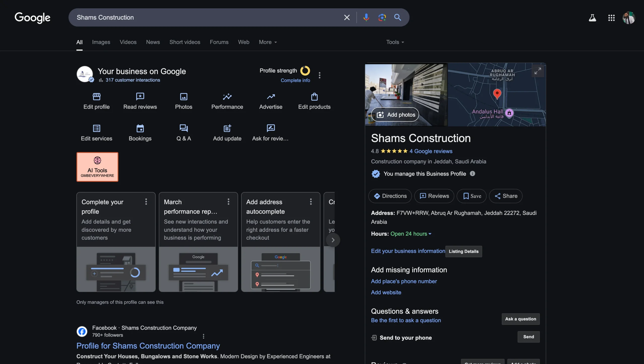Expand the More search filters dropdown
The width and height of the screenshot is (644, 364).
tap(268, 42)
